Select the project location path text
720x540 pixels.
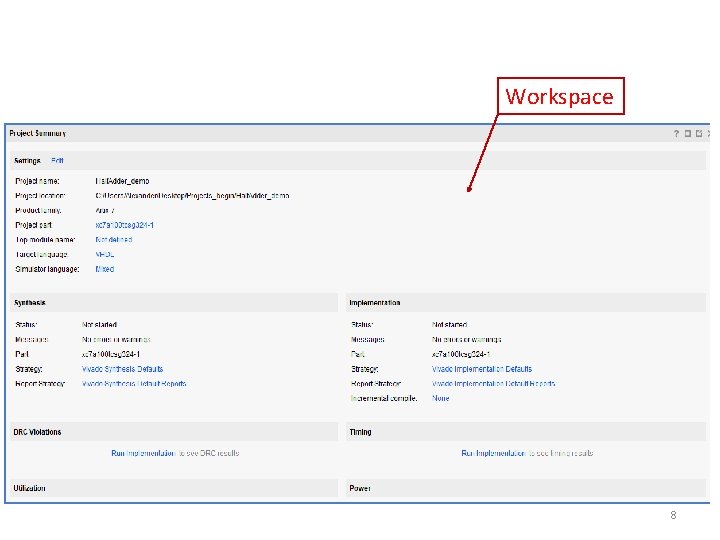click(x=192, y=196)
